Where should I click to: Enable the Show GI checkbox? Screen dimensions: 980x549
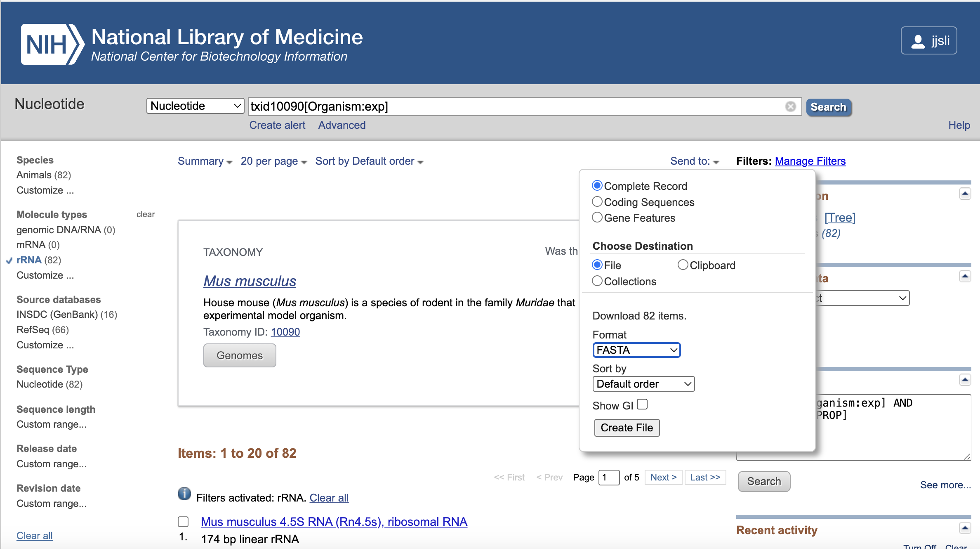(x=642, y=404)
